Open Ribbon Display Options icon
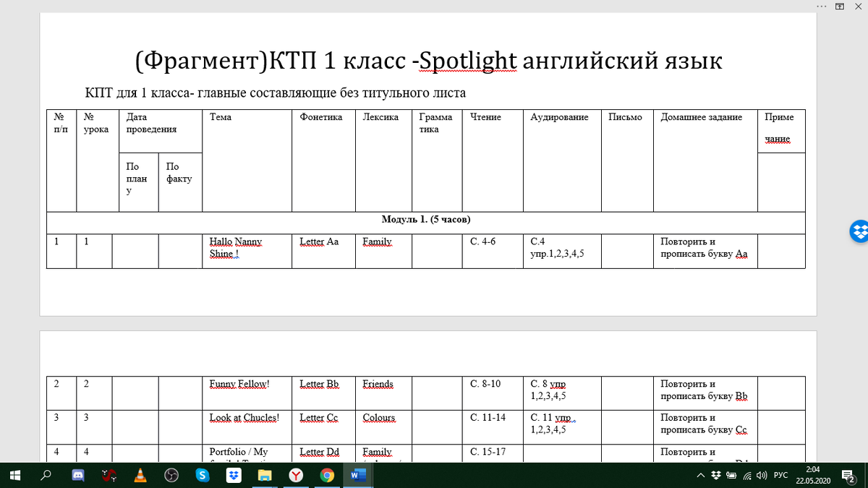Screen dimensions: 868x488 tap(839, 6)
